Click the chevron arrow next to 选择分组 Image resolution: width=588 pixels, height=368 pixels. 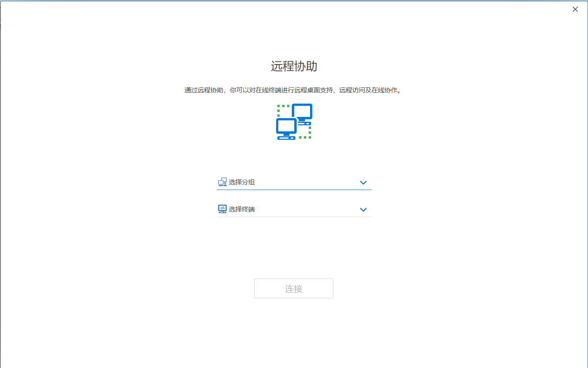click(363, 182)
